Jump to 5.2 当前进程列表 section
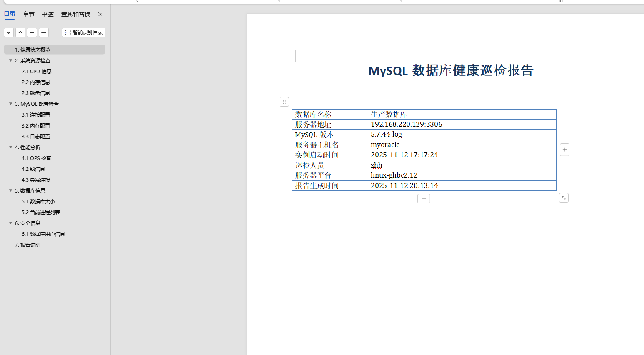 tap(41, 212)
